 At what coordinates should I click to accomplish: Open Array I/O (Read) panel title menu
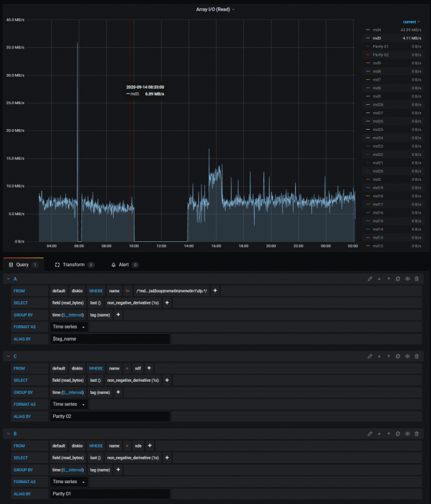[x=215, y=9]
